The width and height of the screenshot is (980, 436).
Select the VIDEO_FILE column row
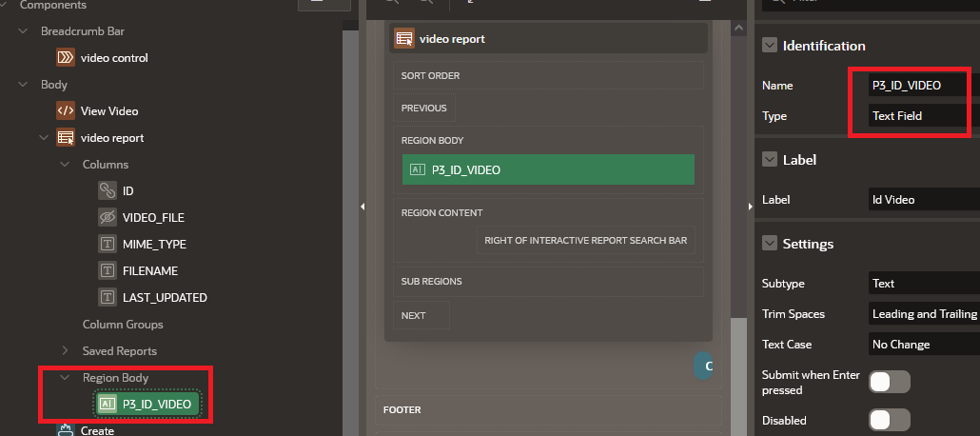[x=153, y=218]
